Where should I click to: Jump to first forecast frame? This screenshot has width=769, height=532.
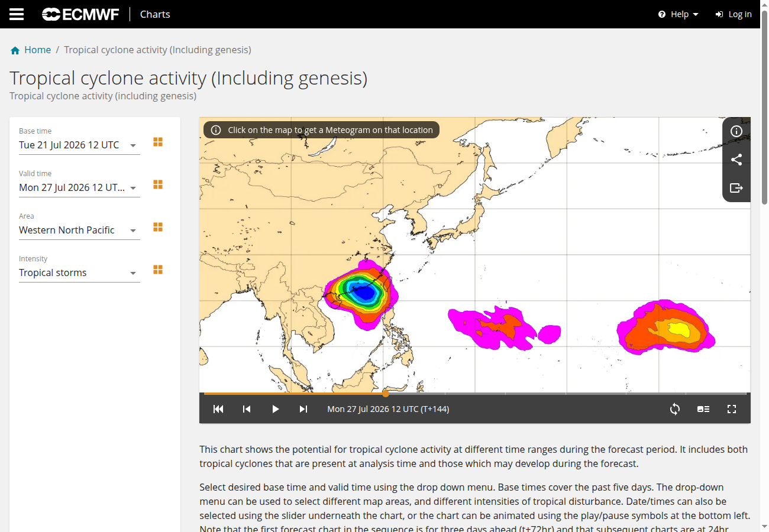(218, 409)
